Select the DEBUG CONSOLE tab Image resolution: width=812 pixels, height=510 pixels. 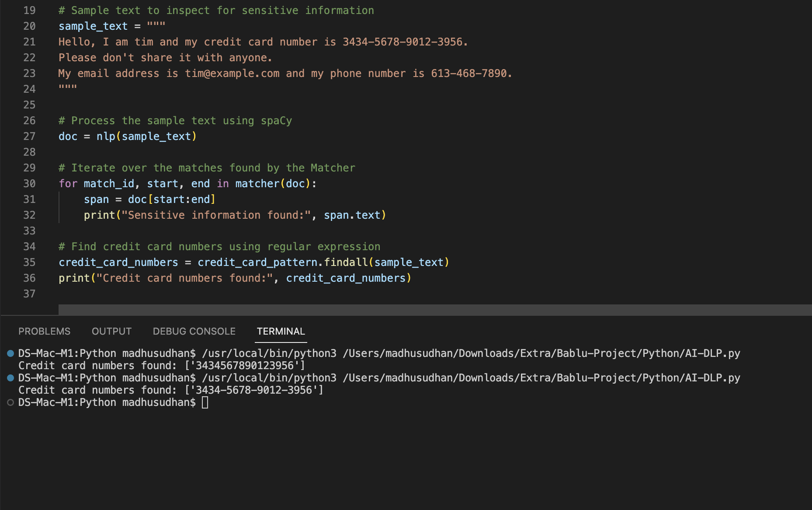point(194,331)
